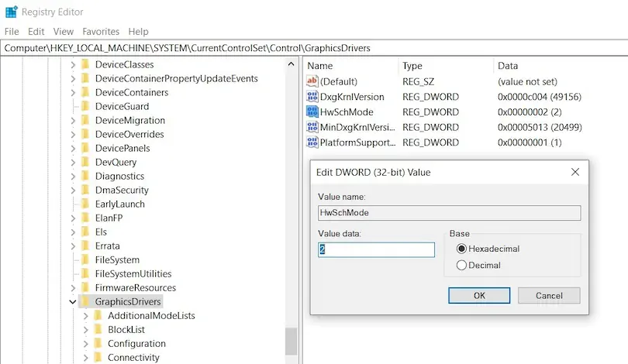
Task: Click the DevQuery folder icon
Action: click(x=85, y=162)
